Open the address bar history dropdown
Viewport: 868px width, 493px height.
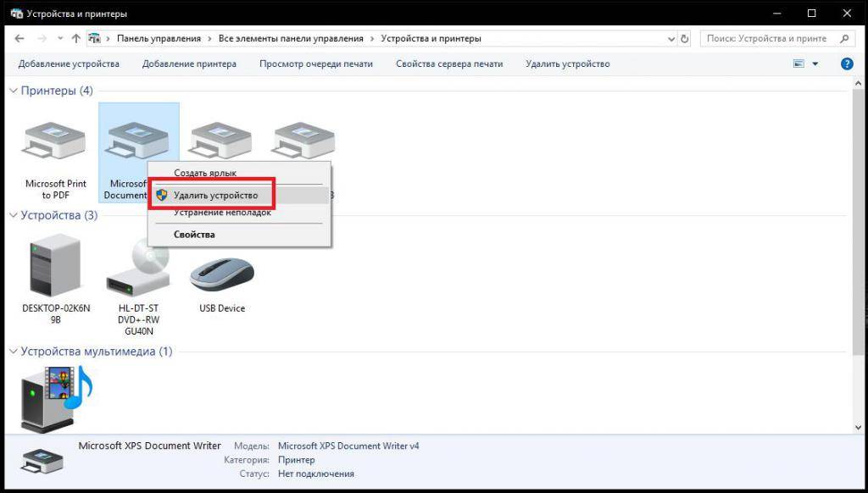[x=671, y=39]
